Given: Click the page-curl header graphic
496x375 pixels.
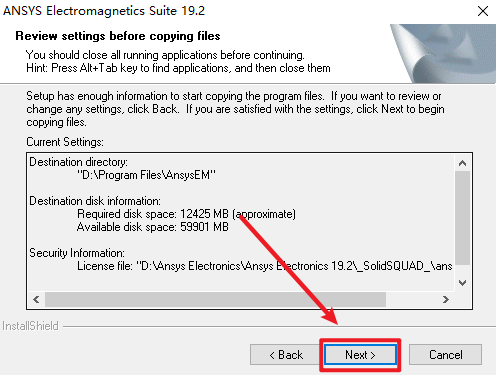Looking at the screenshot, I should (x=443, y=53).
